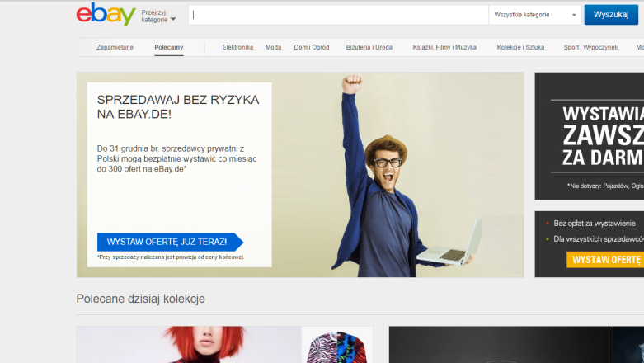Click the eBay logo
This screenshot has height=363, width=644.
coord(106,14)
